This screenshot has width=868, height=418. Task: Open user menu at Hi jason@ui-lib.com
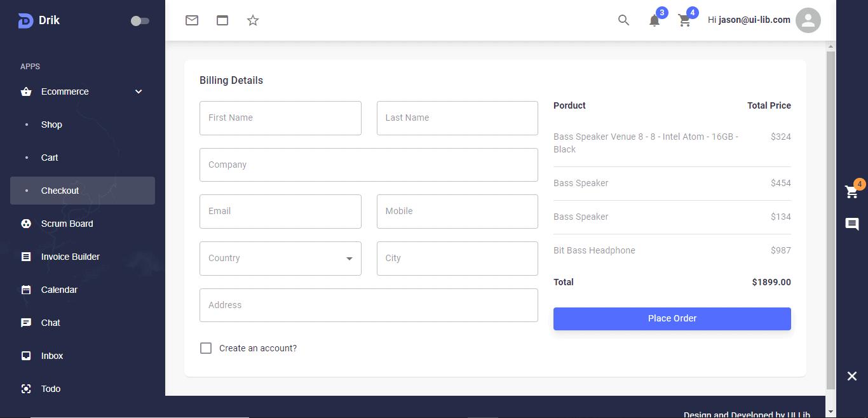point(749,20)
